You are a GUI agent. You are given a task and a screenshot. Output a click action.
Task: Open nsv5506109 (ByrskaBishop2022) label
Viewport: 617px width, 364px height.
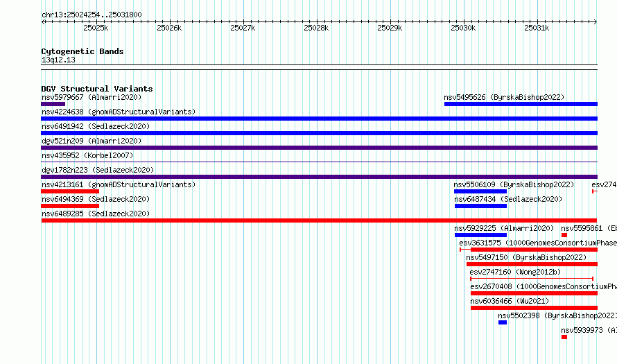[514, 184]
